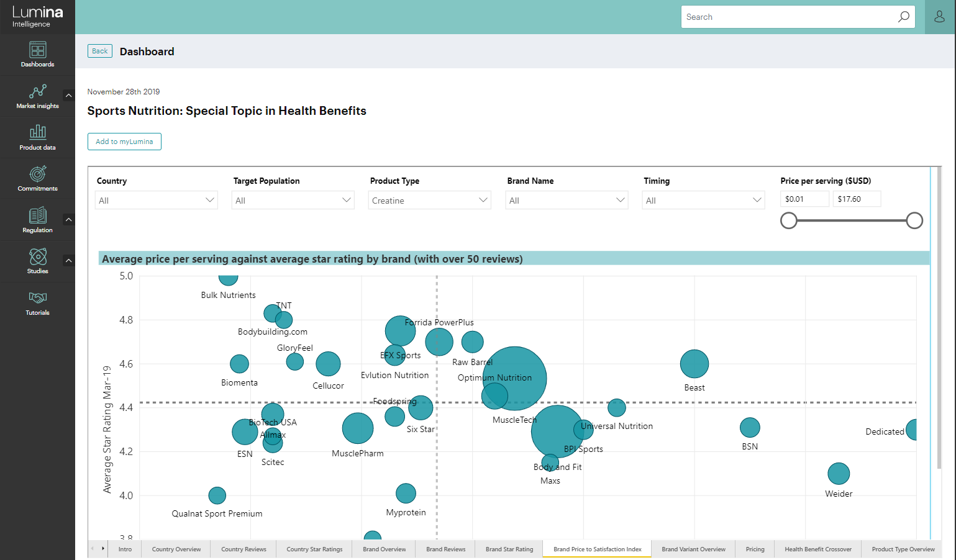Screen dimensions: 956x560
Task: Switch to the Country Reviews tab
Action: coord(244,549)
